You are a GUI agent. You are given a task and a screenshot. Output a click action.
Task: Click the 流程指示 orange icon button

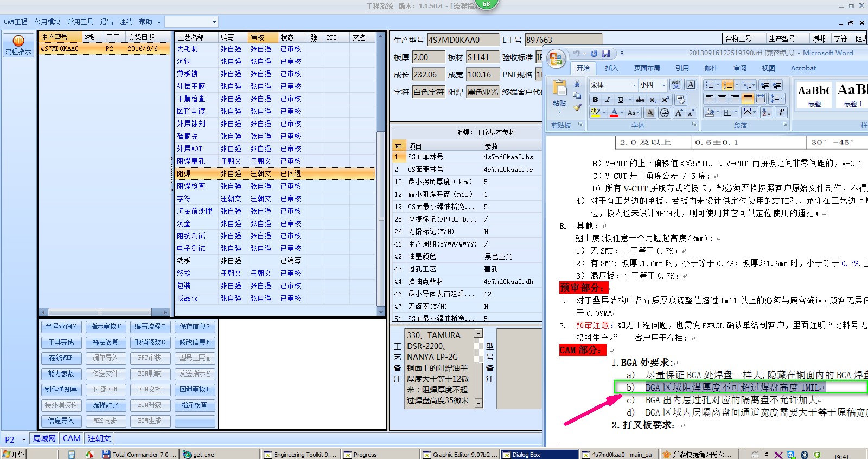coord(18,46)
